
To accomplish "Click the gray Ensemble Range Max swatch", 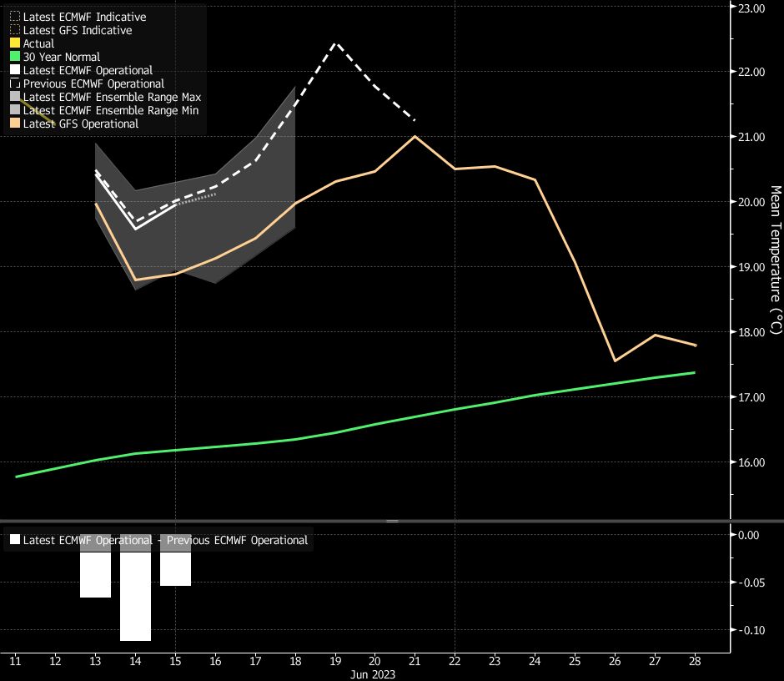I will point(15,97).
